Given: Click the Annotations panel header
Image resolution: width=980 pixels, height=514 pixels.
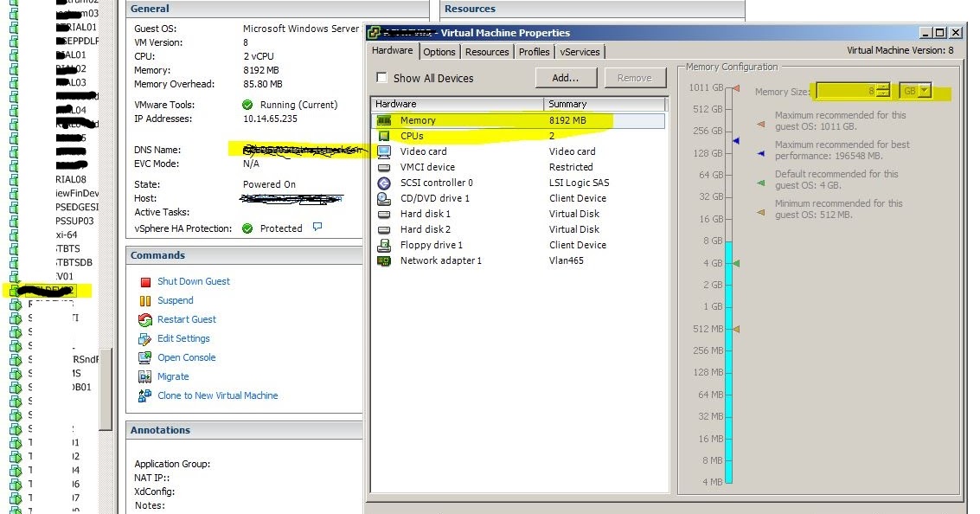Looking at the screenshot, I should (x=245, y=430).
